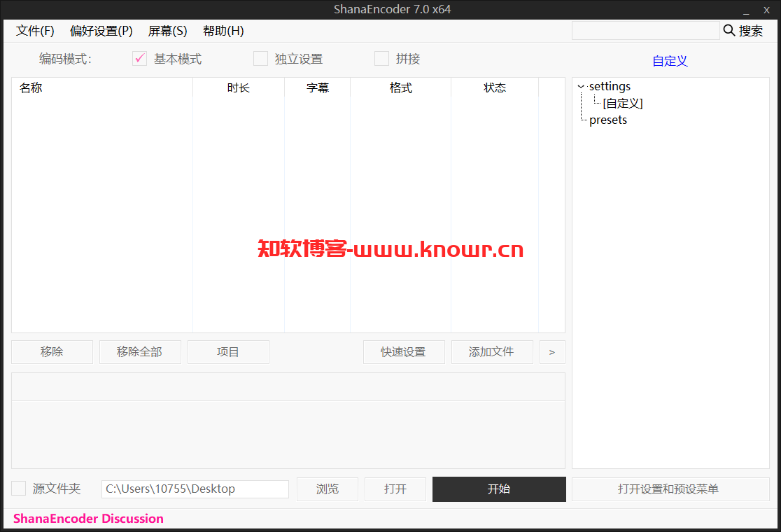The height and width of the screenshot is (532, 781).
Task: Click the 浏览 browse button
Action: (x=328, y=489)
